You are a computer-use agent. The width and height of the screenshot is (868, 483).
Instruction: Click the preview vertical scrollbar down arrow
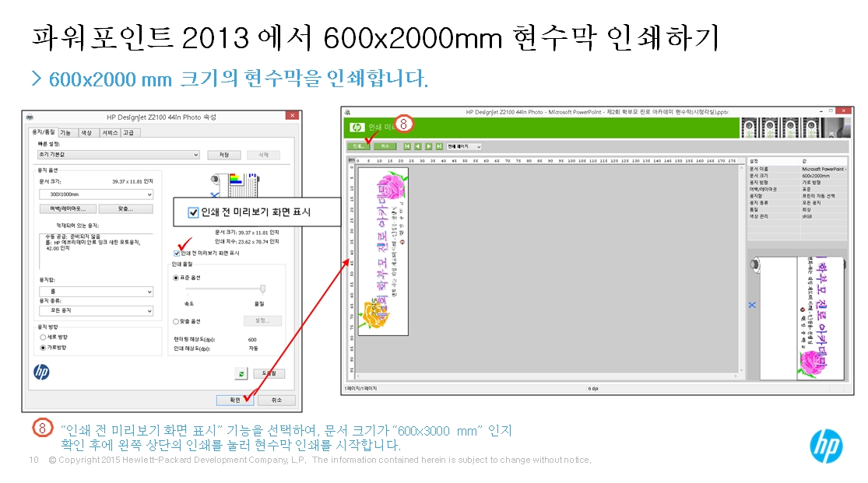point(742,370)
